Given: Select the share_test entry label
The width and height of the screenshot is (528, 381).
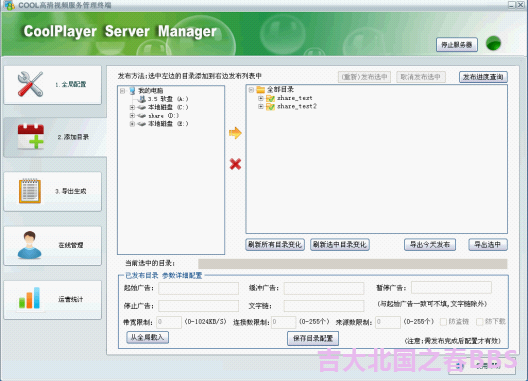Looking at the screenshot, I should click(x=295, y=98).
